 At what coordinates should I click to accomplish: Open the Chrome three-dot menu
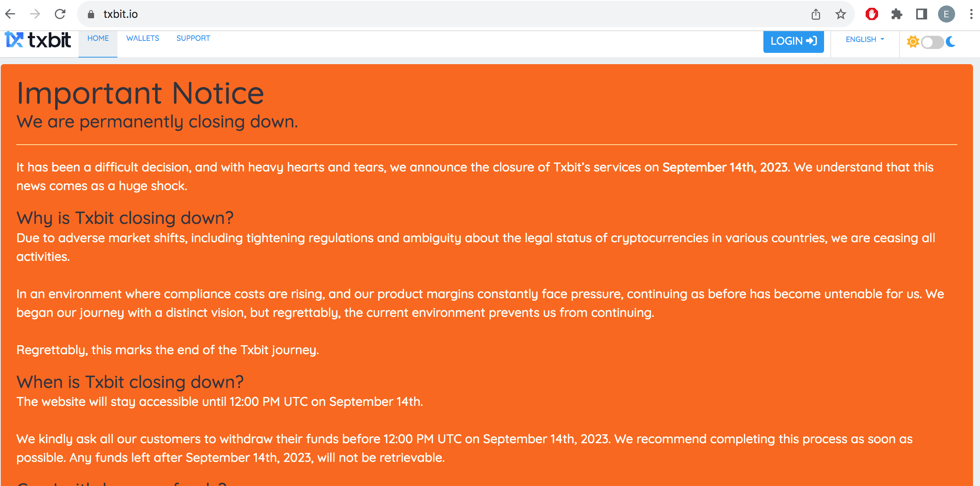[971, 14]
